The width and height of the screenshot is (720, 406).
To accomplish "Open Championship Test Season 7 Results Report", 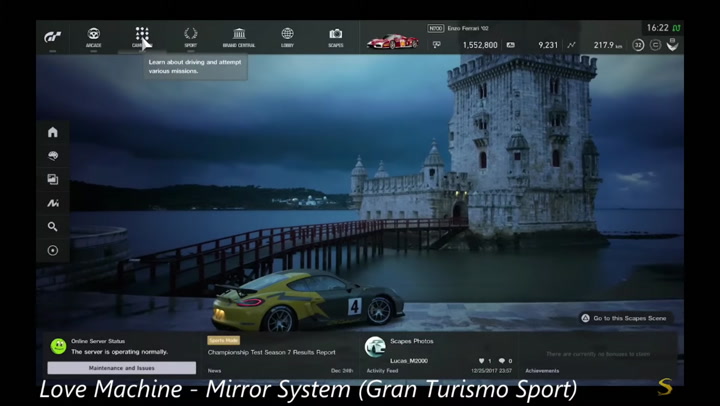I will coord(271,352).
